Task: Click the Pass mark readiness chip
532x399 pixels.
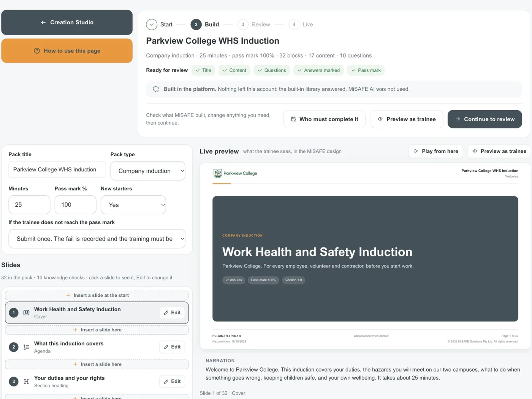Action: tap(366, 70)
